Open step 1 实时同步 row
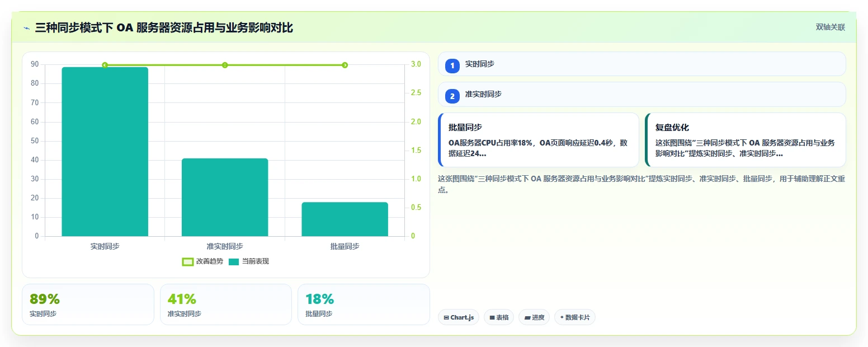Viewport: 868px width, 347px height. [641, 64]
